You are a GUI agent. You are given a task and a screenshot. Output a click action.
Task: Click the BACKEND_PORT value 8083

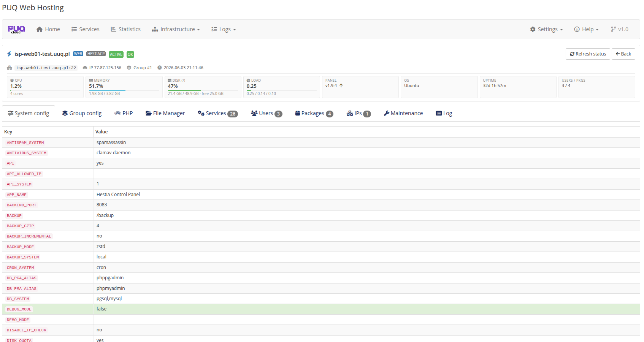coord(102,205)
